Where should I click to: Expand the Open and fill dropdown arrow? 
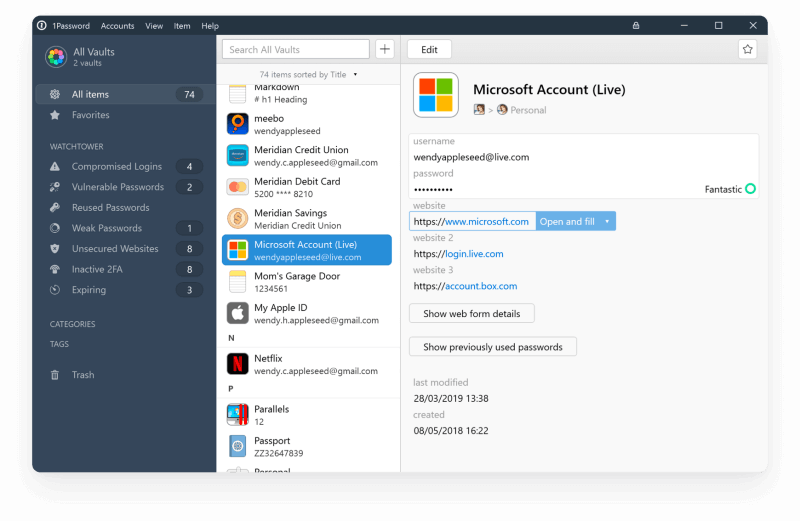[607, 221]
